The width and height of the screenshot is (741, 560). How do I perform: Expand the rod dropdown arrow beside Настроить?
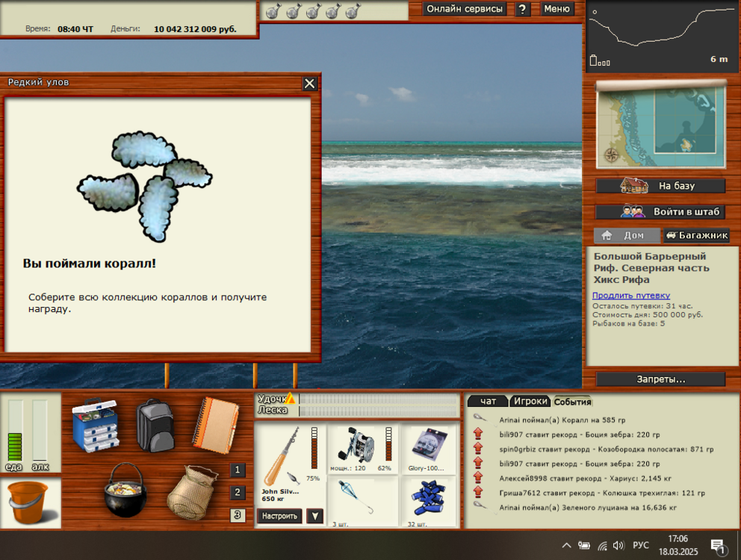[314, 516]
